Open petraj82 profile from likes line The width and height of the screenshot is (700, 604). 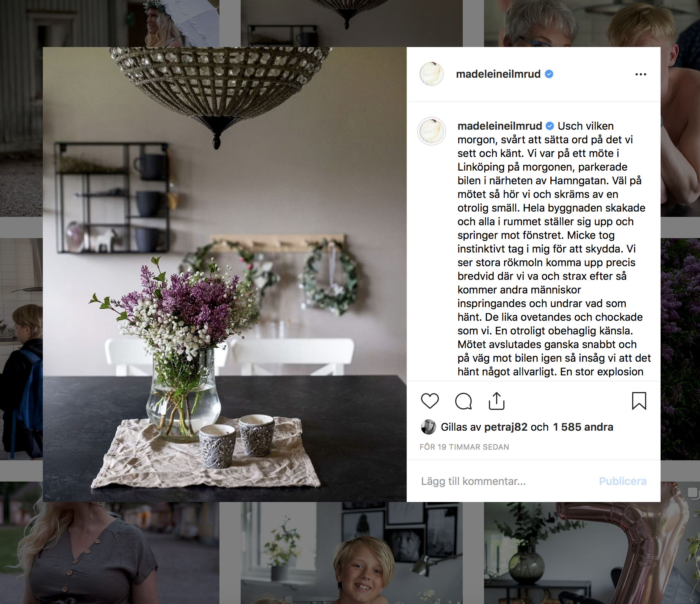[x=506, y=427]
